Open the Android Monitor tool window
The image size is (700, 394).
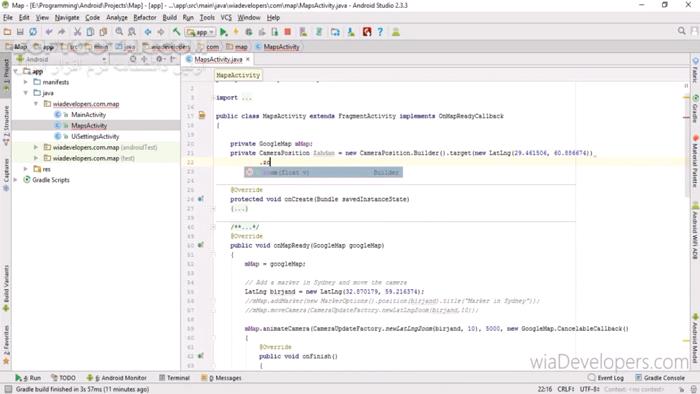click(116, 377)
